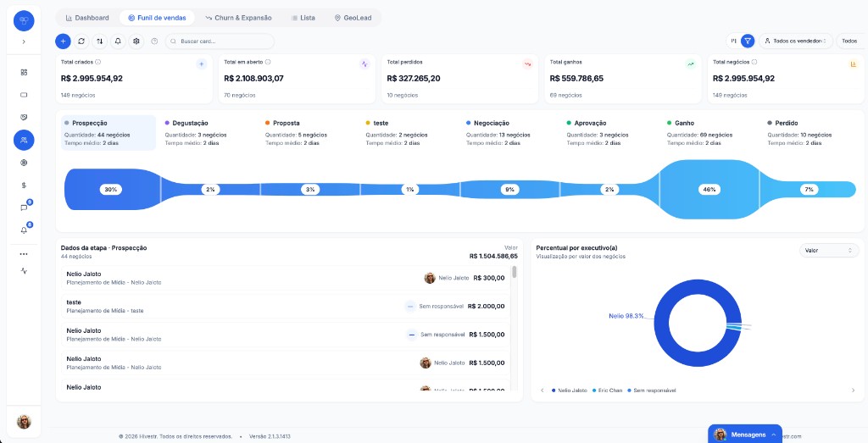The height and width of the screenshot is (443, 868).
Task: Click the red trend-down icon in Total perdidos
Action: tap(527, 64)
